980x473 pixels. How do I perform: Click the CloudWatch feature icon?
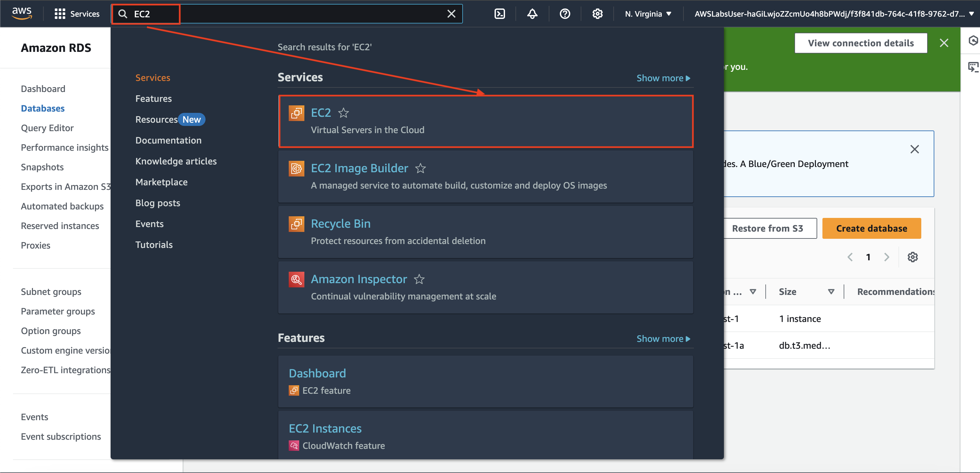click(294, 446)
